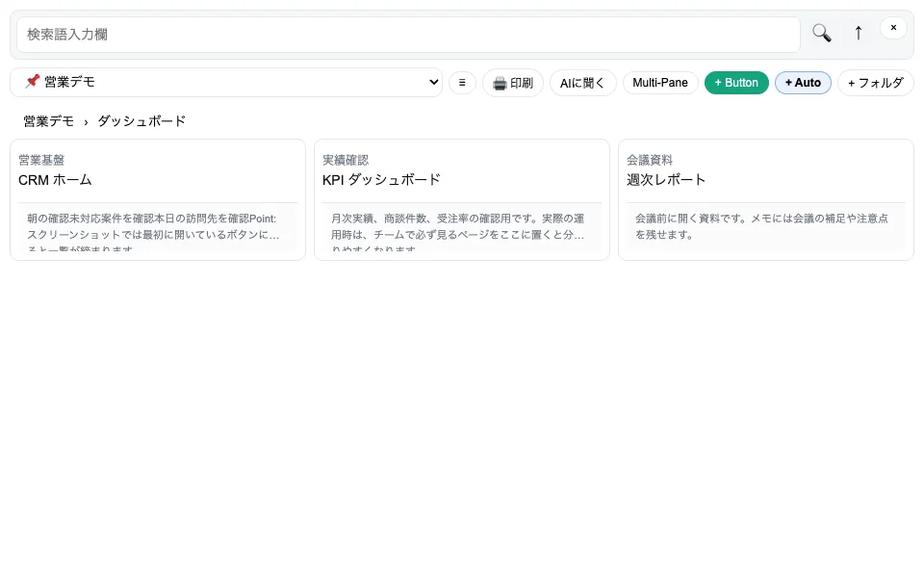Click the green + Button button
Screen dimensions: 924x568
[736, 83]
